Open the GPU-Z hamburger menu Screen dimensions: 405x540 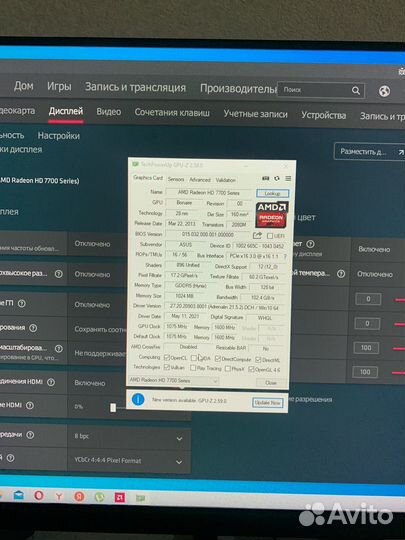[x=288, y=178]
